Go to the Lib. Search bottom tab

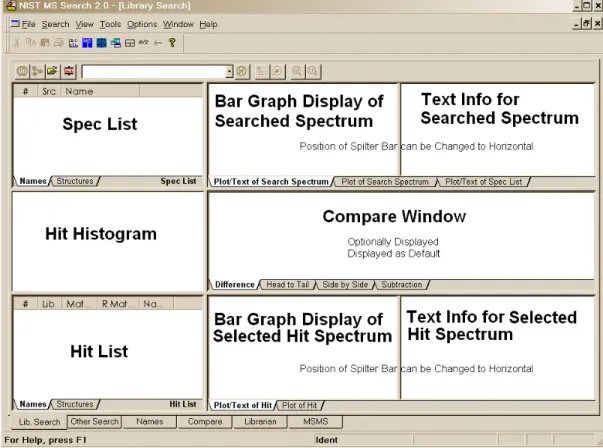pyautogui.click(x=39, y=422)
